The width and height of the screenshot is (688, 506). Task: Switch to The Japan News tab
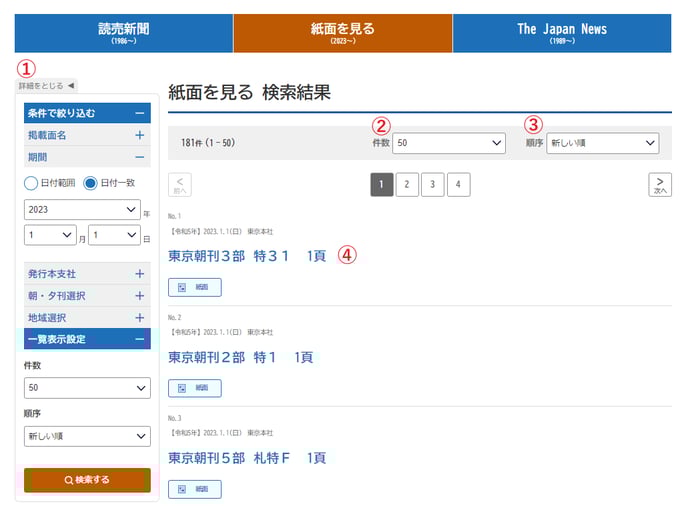(x=561, y=33)
